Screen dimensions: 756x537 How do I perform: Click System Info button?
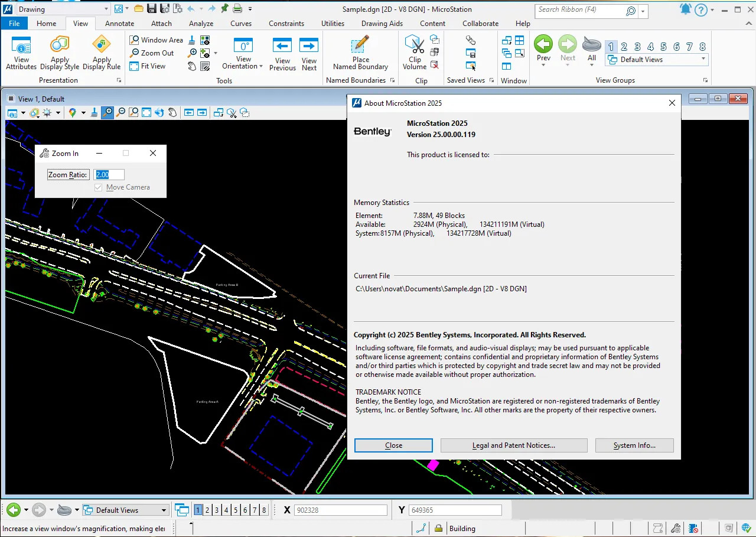click(634, 445)
